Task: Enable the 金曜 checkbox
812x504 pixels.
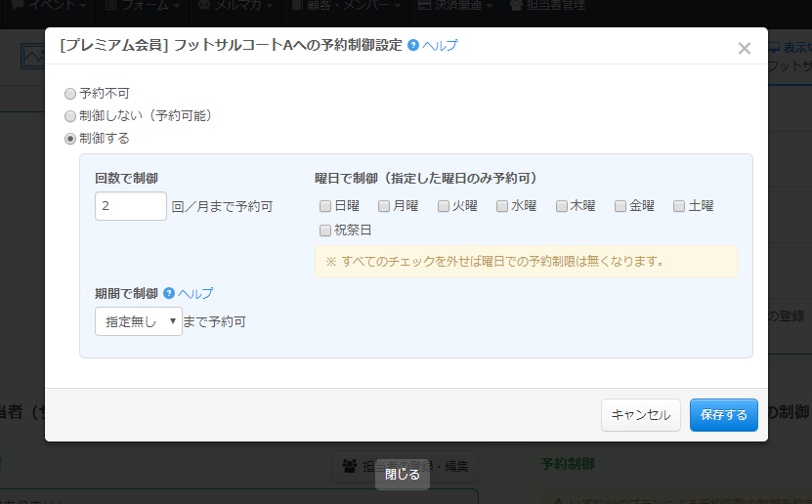Action: coord(620,206)
